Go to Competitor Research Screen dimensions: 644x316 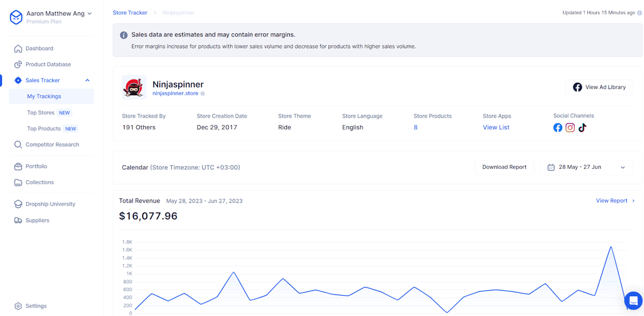[x=52, y=145]
